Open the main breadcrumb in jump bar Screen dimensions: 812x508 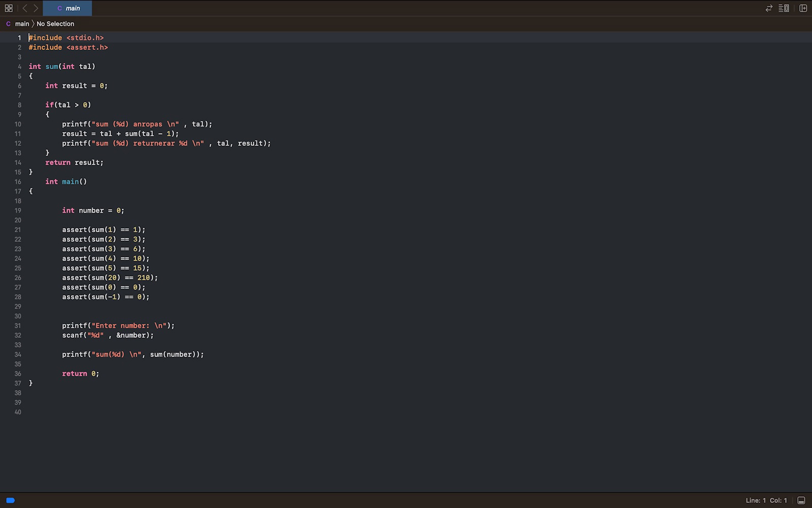click(22, 24)
